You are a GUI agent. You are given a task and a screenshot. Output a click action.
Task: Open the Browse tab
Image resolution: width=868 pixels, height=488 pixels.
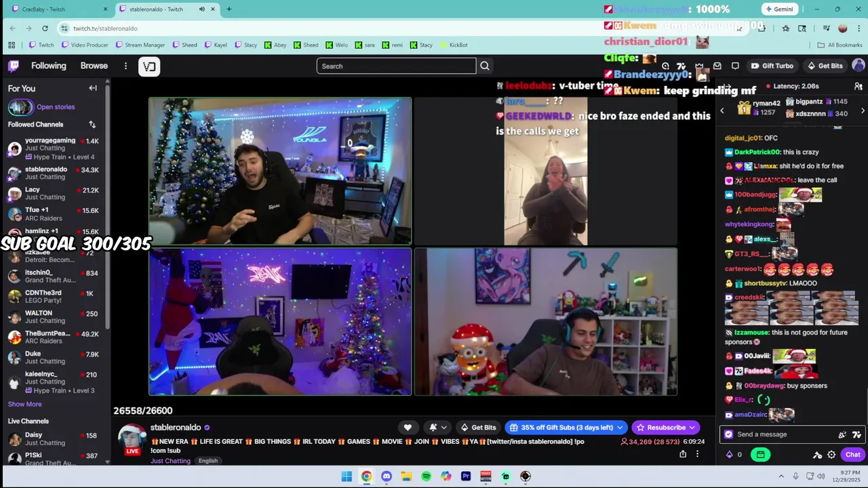[x=94, y=66]
